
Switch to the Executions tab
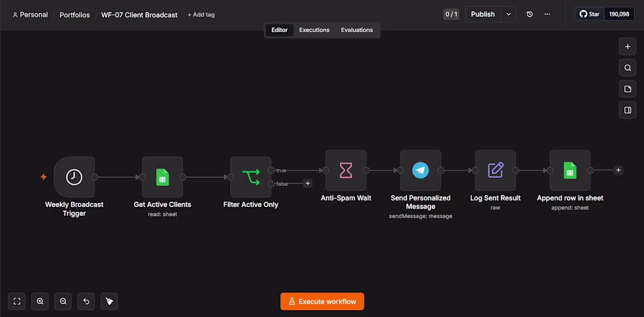pyautogui.click(x=314, y=30)
